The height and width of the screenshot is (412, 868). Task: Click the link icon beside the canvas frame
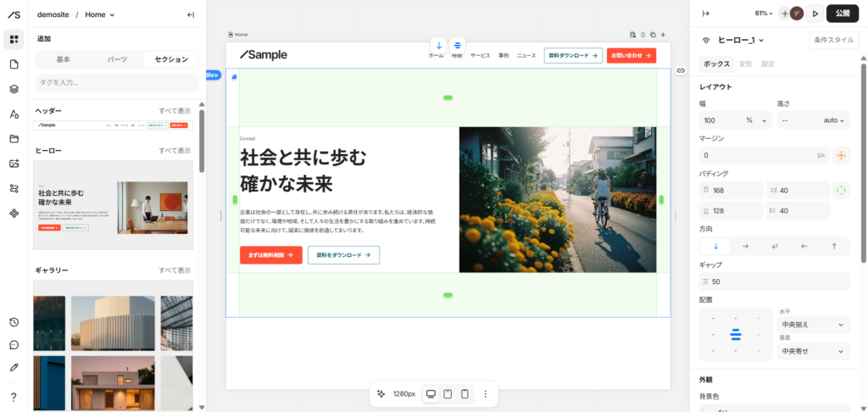681,70
